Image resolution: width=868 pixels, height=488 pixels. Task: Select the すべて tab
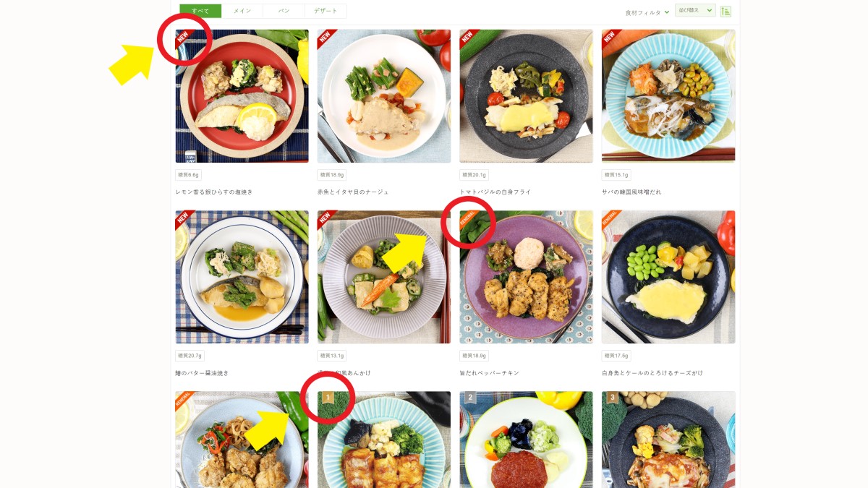tap(200, 11)
